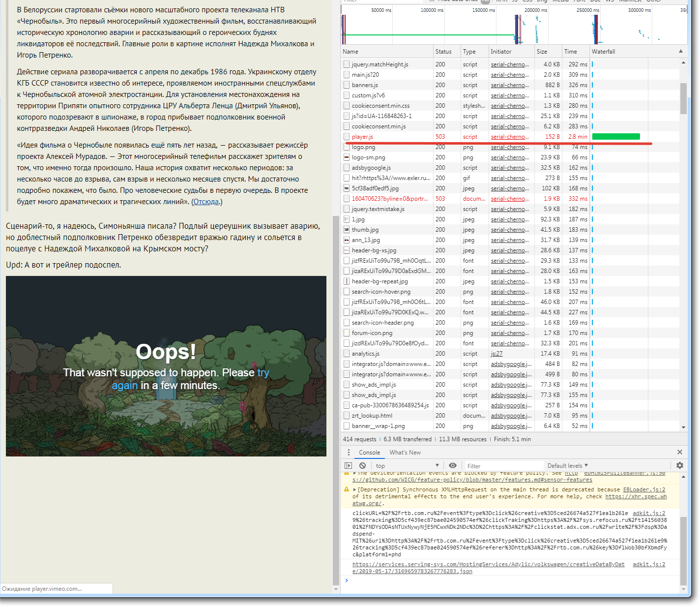
Task: Clear the console with the ban icon
Action: tap(362, 465)
